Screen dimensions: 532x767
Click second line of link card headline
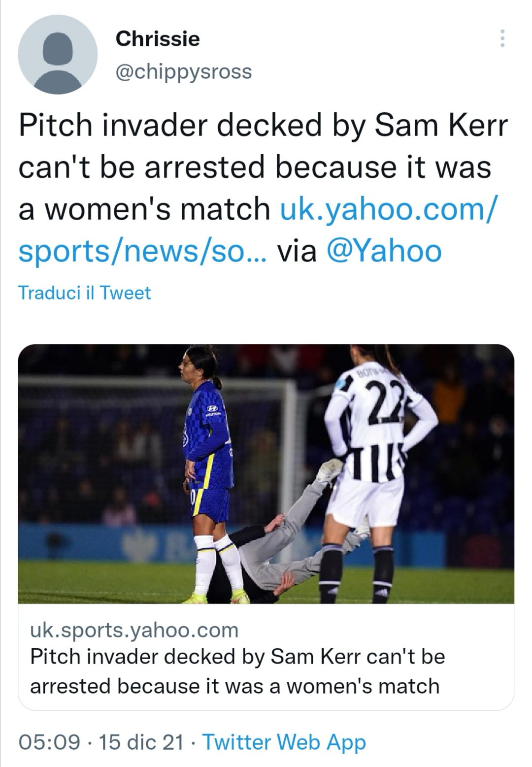(234, 686)
